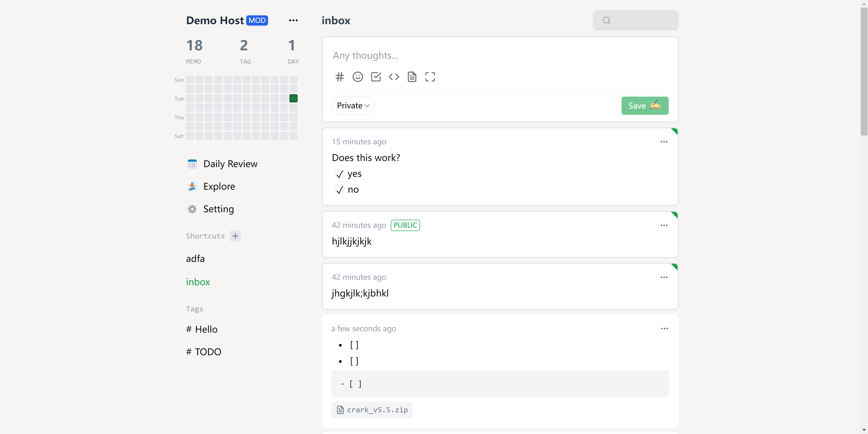Open the emoji picker
The width and height of the screenshot is (868, 434).
pyautogui.click(x=358, y=77)
